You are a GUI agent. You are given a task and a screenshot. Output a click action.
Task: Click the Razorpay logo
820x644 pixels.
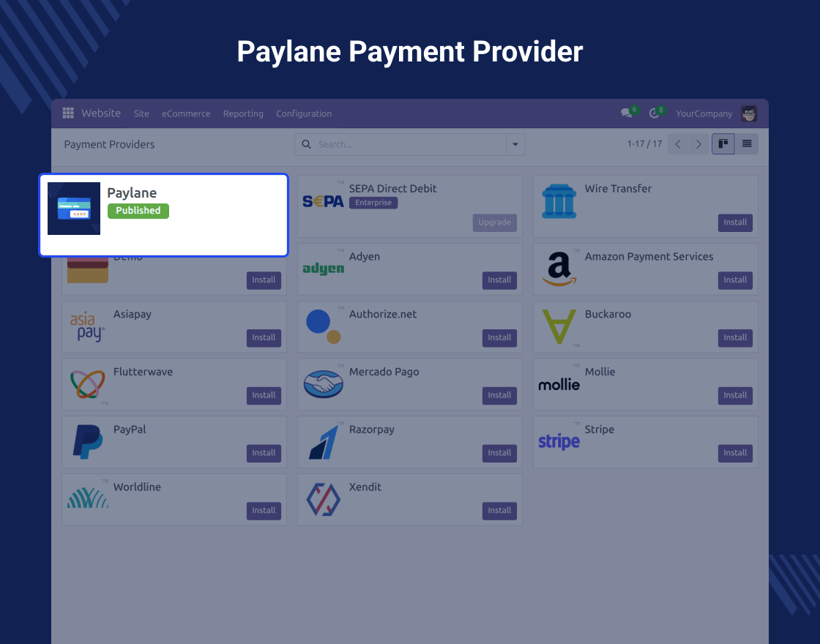pos(323,442)
